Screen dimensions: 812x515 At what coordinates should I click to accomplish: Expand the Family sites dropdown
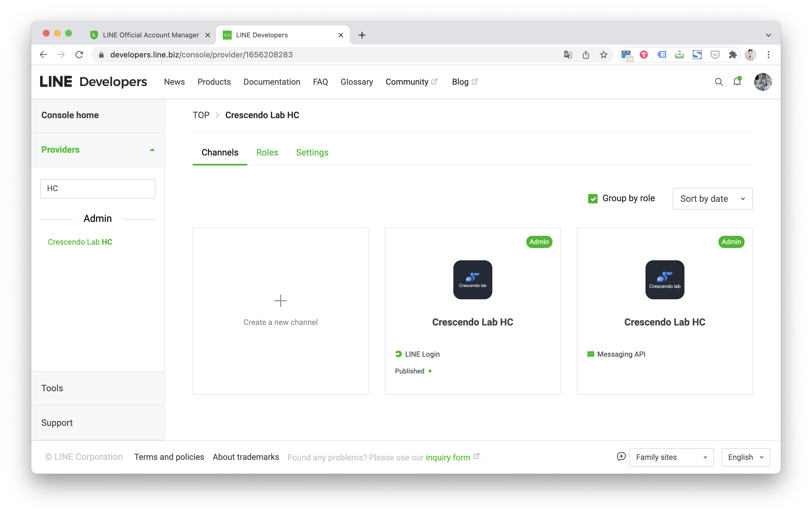671,457
